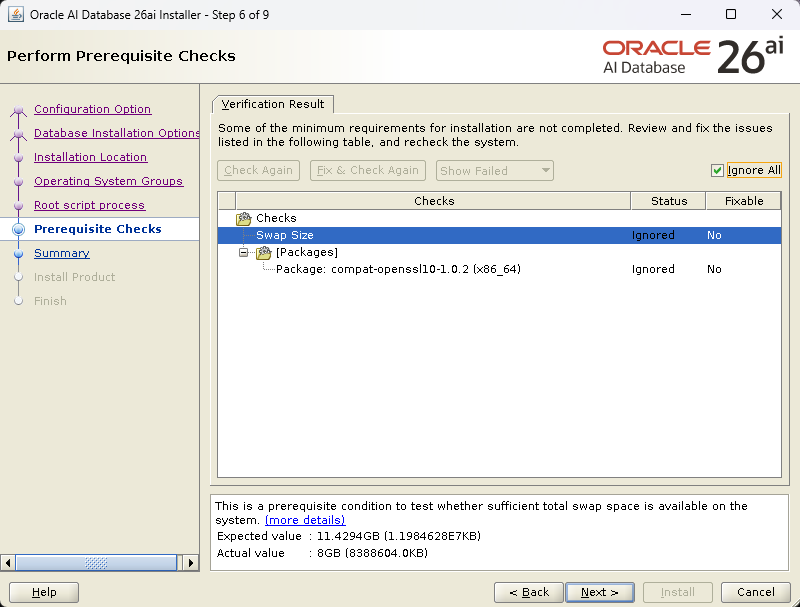Image resolution: width=800 pixels, height=607 pixels.
Task: Click the Fix & Check Again button
Action: click(368, 170)
